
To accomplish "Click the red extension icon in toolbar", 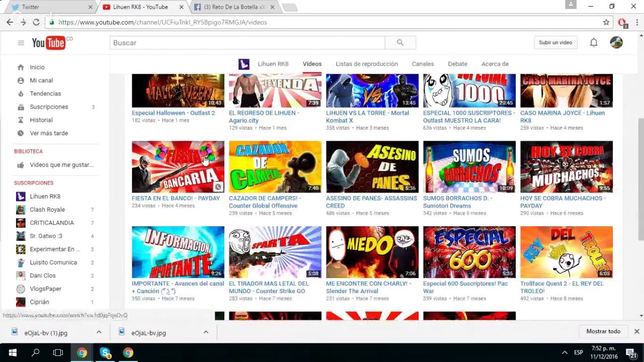I will [x=622, y=22].
